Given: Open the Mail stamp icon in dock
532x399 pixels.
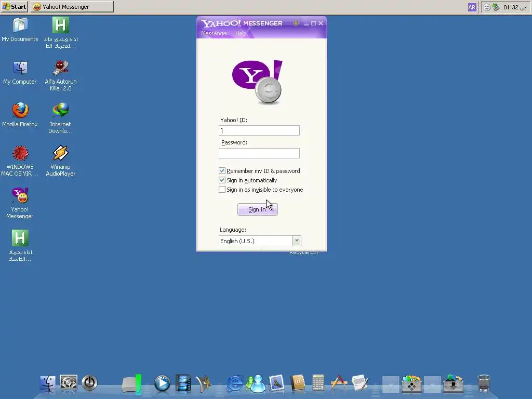Looking at the screenshot, I should point(277,383).
